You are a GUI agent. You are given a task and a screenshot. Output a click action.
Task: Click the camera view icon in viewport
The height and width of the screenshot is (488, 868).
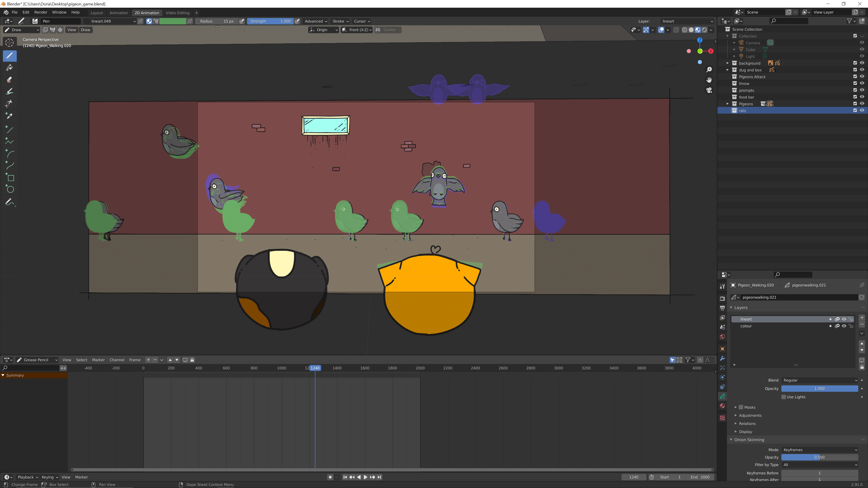(709, 90)
